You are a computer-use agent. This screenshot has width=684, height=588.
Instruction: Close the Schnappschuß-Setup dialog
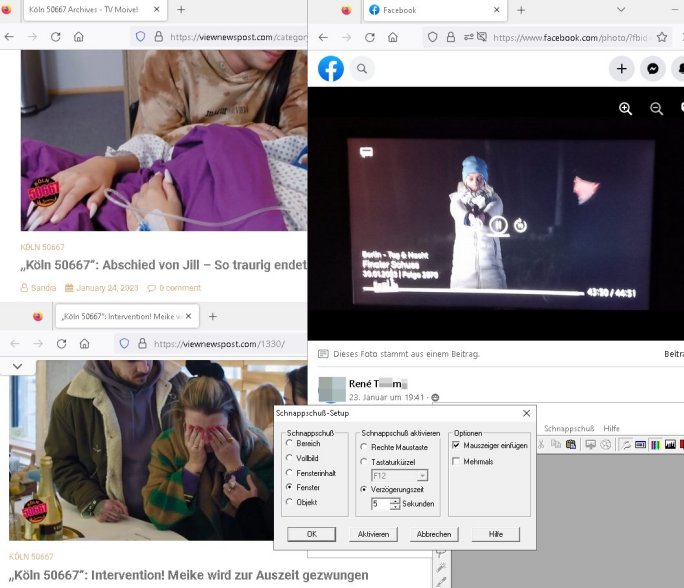point(527,413)
